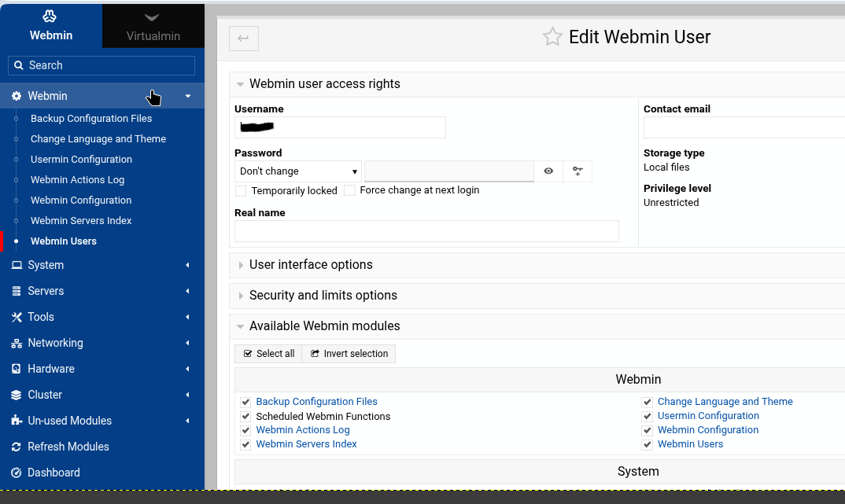Click Refresh Modules in sidebar
This screenshot has height=504, width=845.
coord(68,447)
